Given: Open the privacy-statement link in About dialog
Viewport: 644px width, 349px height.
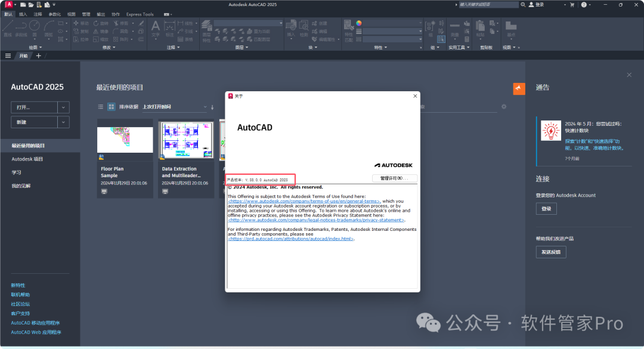Looking at the screenshot, I should tap(316, 220).
